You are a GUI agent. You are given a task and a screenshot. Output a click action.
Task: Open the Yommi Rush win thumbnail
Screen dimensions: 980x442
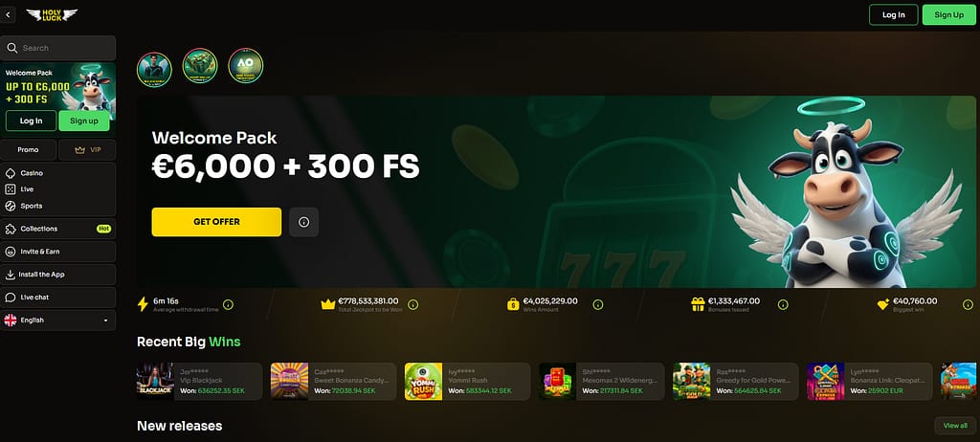[423, 382]
